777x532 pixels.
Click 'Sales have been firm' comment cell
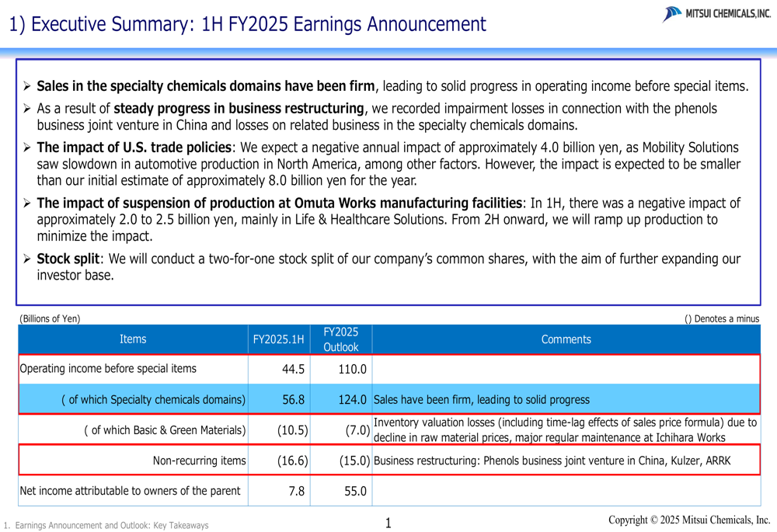(x=482, y=400)
